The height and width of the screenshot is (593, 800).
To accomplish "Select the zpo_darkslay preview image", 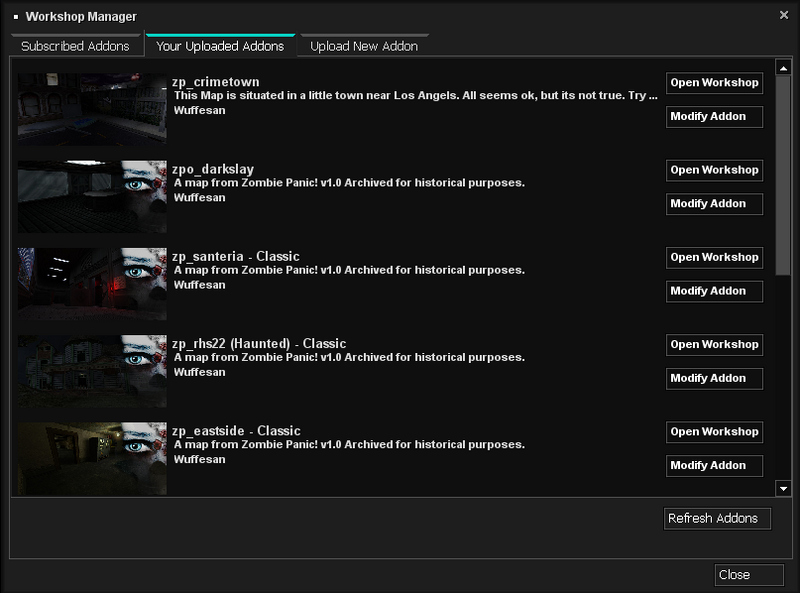I will click(x=91, y=196).
